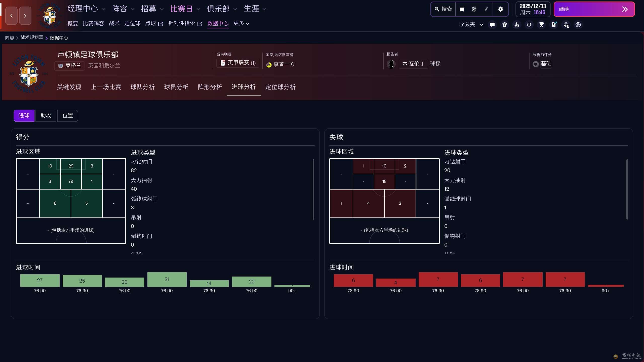The width and height of the screenshot is (644, 362).
Task: Open the bookmark icon beside search
Action: (462, 9)
